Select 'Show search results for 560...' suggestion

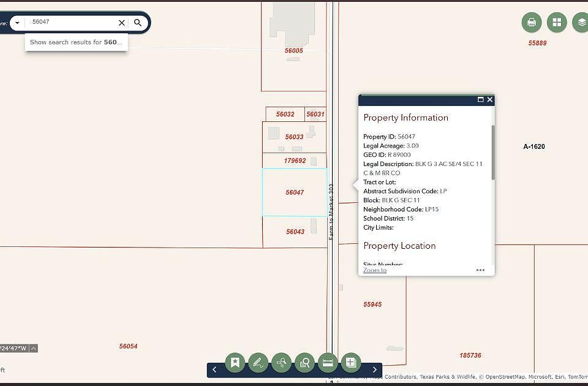coord(76,42)
